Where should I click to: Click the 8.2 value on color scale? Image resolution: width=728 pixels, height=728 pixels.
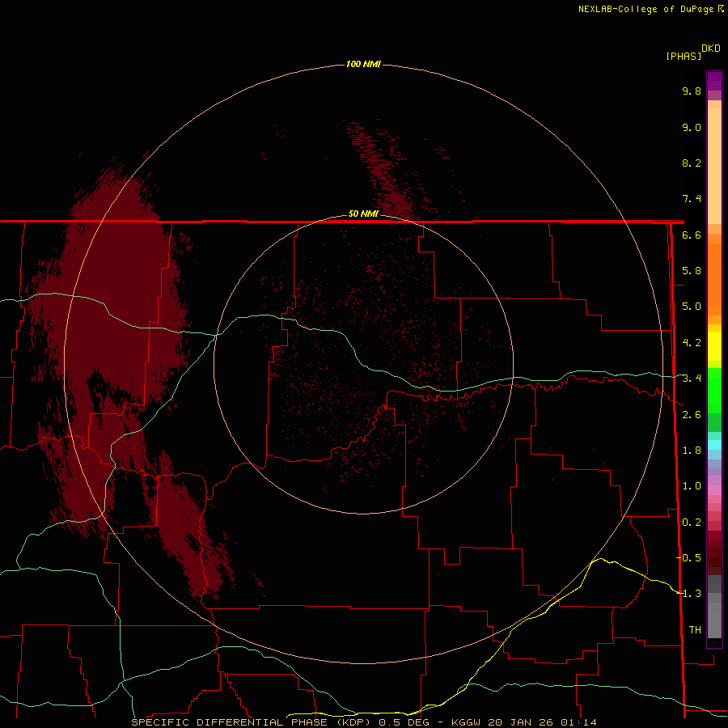[692, 163]
